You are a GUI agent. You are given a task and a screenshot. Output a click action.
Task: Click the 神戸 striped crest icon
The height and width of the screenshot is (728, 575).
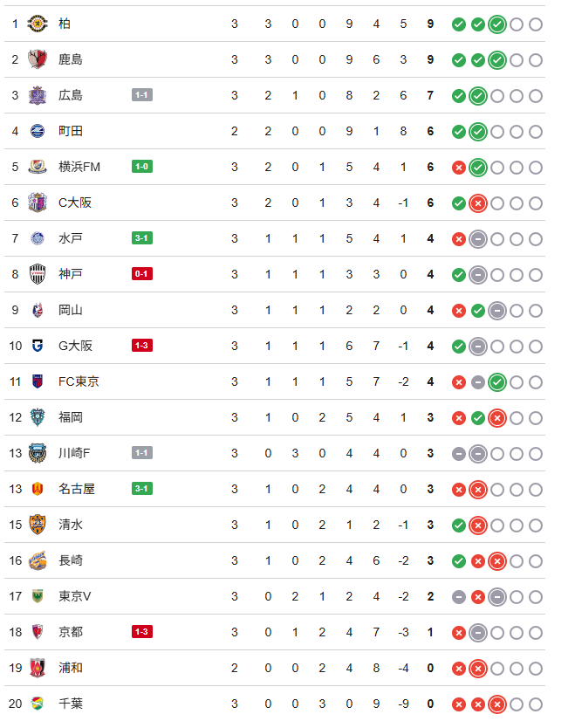(38, 274)
